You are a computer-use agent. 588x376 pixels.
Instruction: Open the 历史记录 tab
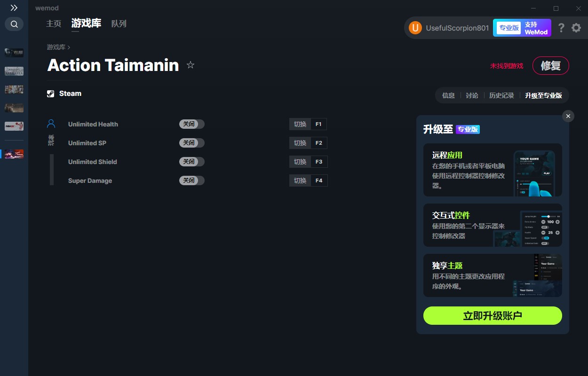pos(501,95)
